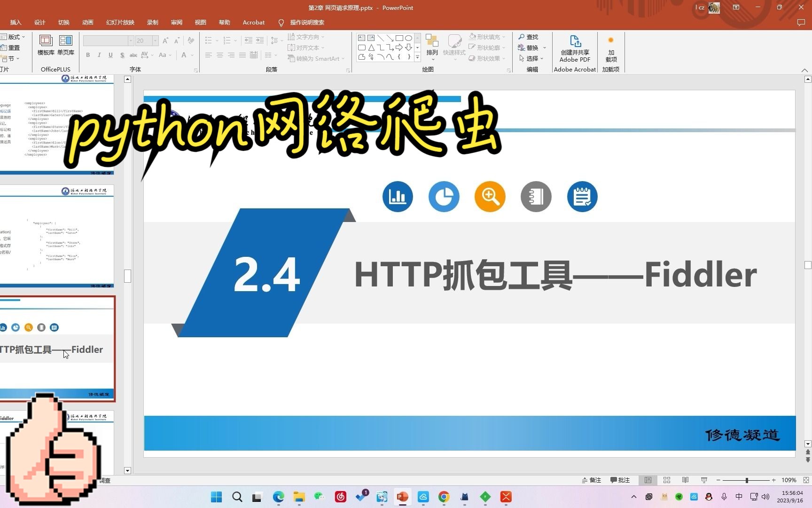Select the text box shape in the gallery

[x=361, y=38]
